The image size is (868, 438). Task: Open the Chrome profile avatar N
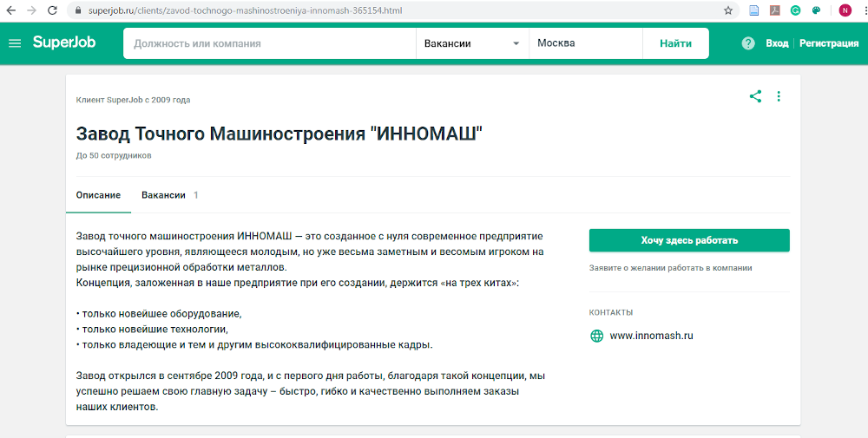pyautogui.click(x=845, y=10)
